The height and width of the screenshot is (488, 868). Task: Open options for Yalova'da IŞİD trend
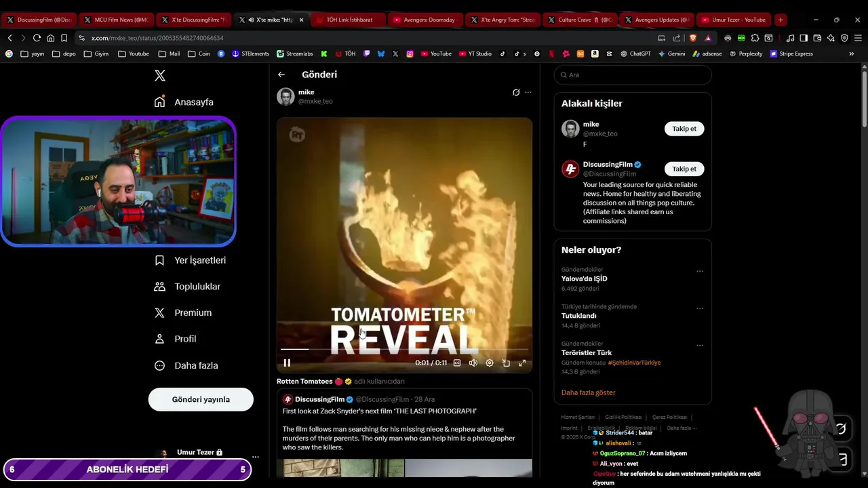tap(700, 271)
